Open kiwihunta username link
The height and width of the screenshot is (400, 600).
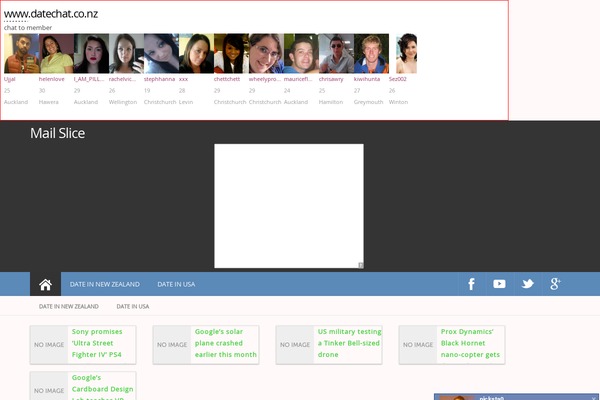367,79
